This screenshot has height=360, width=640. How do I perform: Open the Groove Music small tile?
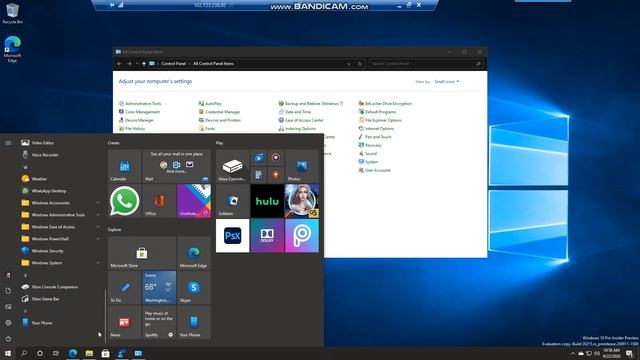click(x=276, y=158)
